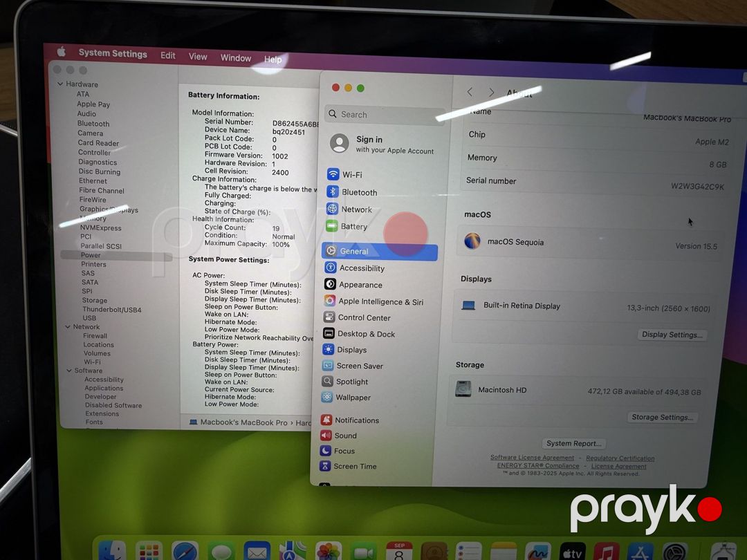Select Firewall under Network in System Information

pyautogui.click(x=95, y=336)
